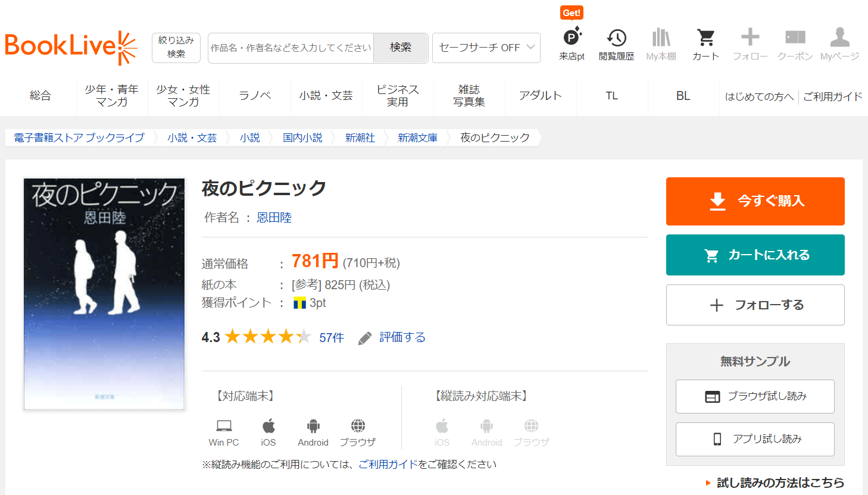Toggle follow with フォローする button
Image resolution: width=868 pixels, height=495 pixels.
755,305
